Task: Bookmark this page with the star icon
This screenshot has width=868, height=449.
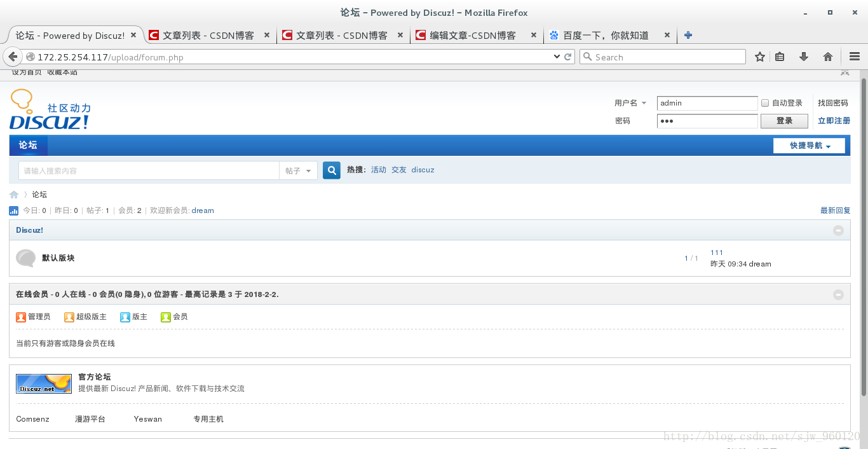Action: (760, 57)
